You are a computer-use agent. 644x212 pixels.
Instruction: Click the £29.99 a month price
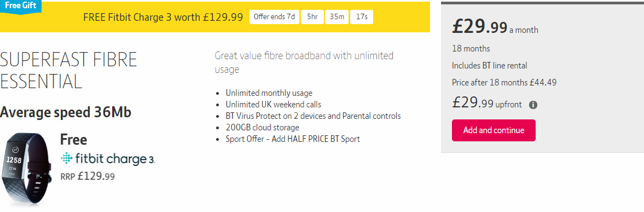click(495, 27)
